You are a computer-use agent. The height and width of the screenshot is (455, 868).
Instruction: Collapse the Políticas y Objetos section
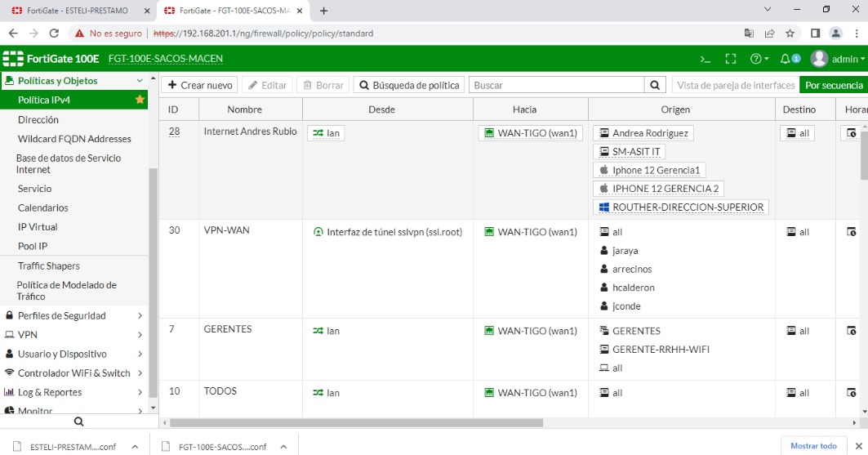tap(140, 80)
